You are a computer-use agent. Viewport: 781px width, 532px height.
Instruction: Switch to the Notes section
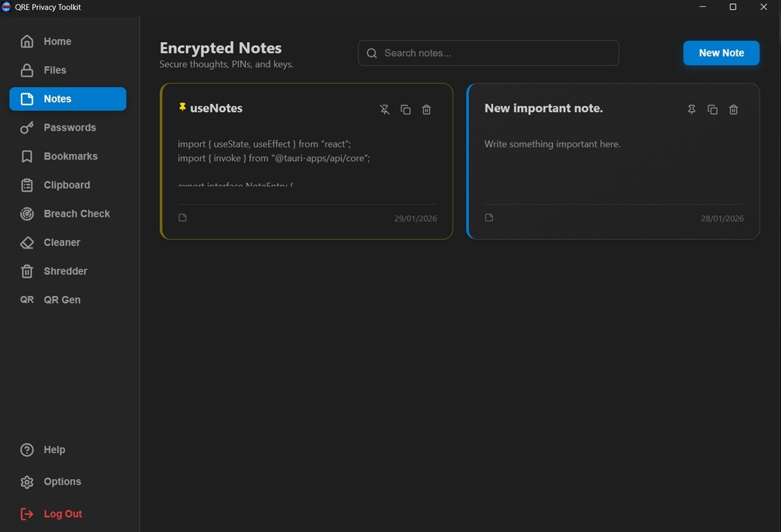(57, 99)
